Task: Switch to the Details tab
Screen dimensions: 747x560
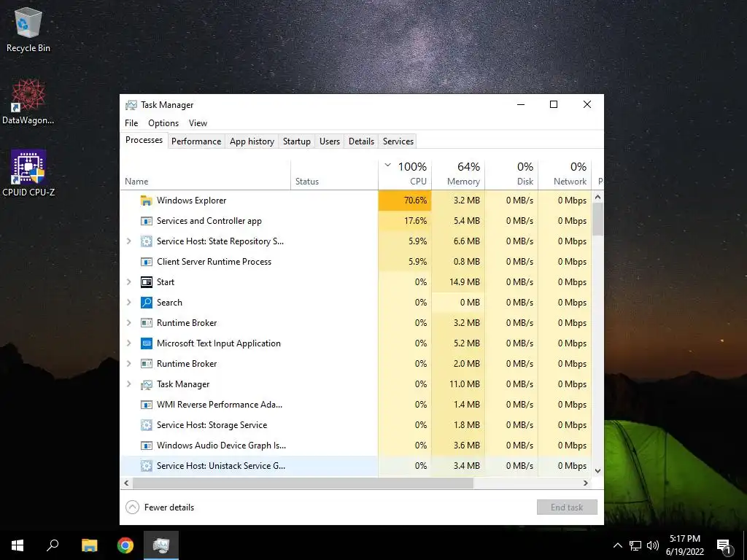Action: tap(361, 141)
